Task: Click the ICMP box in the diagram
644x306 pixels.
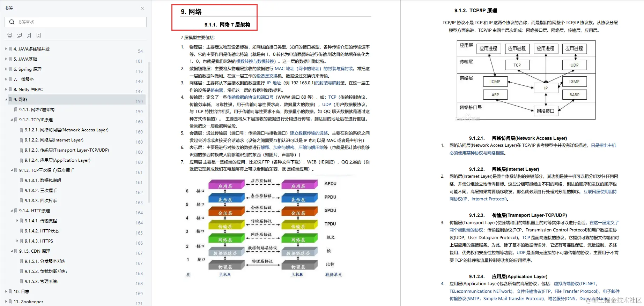Action: 495,82
